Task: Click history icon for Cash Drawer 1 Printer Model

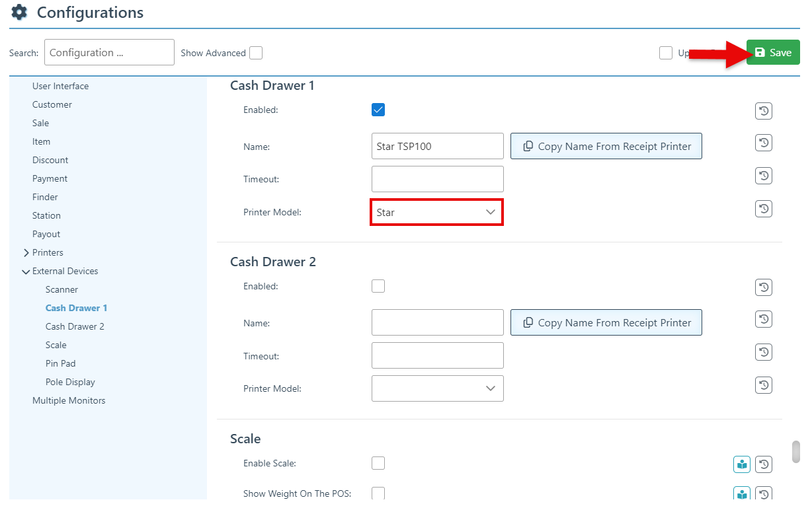Action: [764, 209]
